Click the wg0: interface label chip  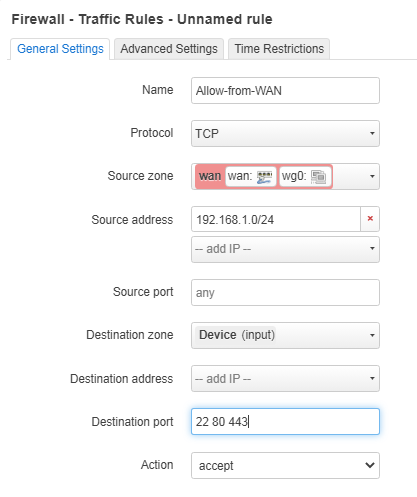tap(305, 176)
